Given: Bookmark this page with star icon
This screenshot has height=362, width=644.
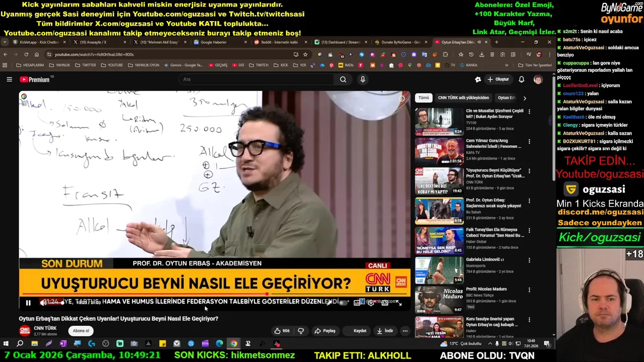Looking at the screenshot, I should coord(305,54).
